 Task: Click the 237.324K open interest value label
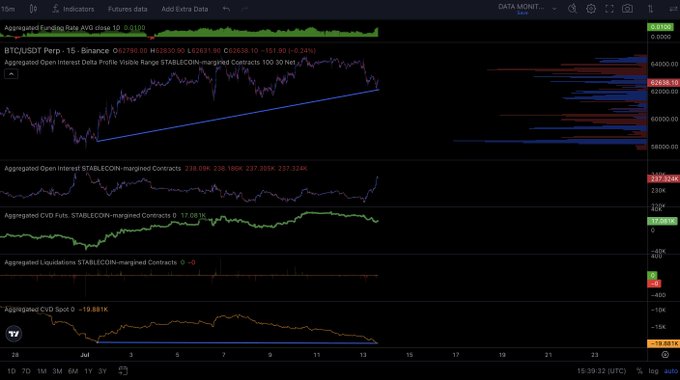tap(663, 179)
